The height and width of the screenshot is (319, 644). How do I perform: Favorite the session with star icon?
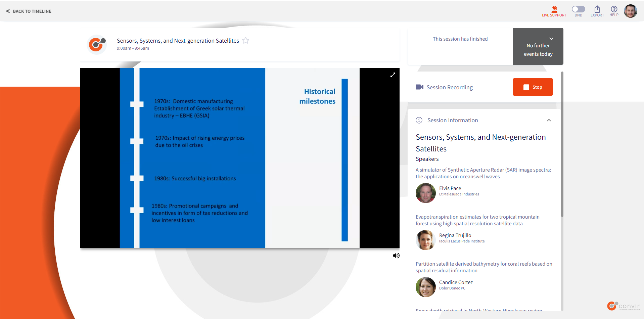coord(246,41)
